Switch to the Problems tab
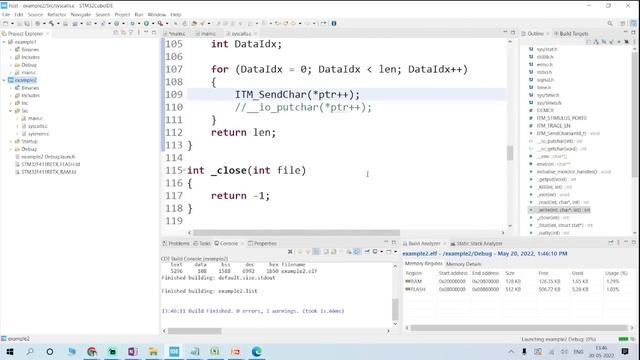This screenshot has height=360, width=640. click(x=176, y=243)
